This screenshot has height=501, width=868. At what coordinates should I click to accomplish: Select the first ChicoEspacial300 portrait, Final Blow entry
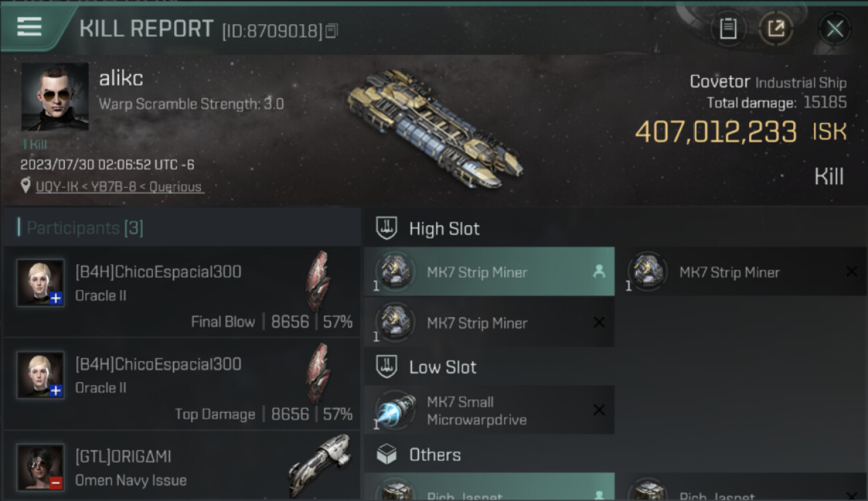(x=41, y=283)
